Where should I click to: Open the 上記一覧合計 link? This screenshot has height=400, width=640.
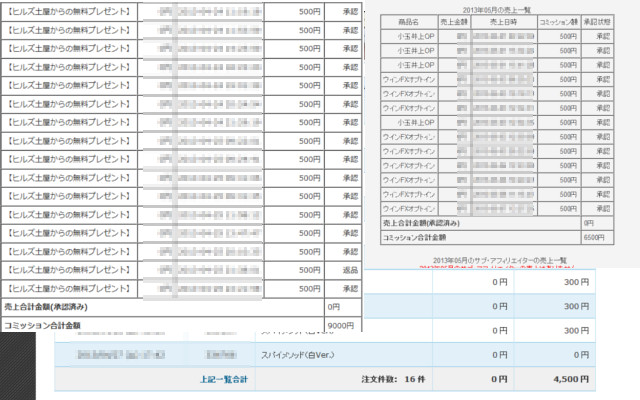point(228,380)
